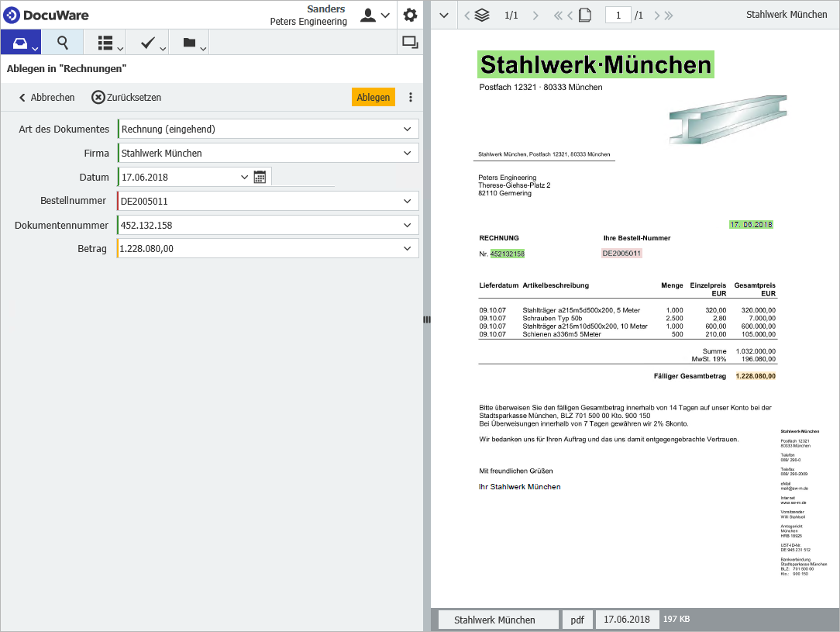Open the Document Trays inbox icon
This screenshot has width=840, height=632.
click(19, 42)
